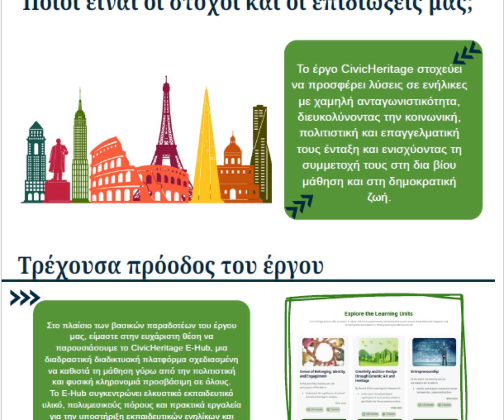This screenshot has height=420, width=504.
Task: Select "Creativity and Eco-Design through Ceramic Art" title
Action: click(376, 376)
